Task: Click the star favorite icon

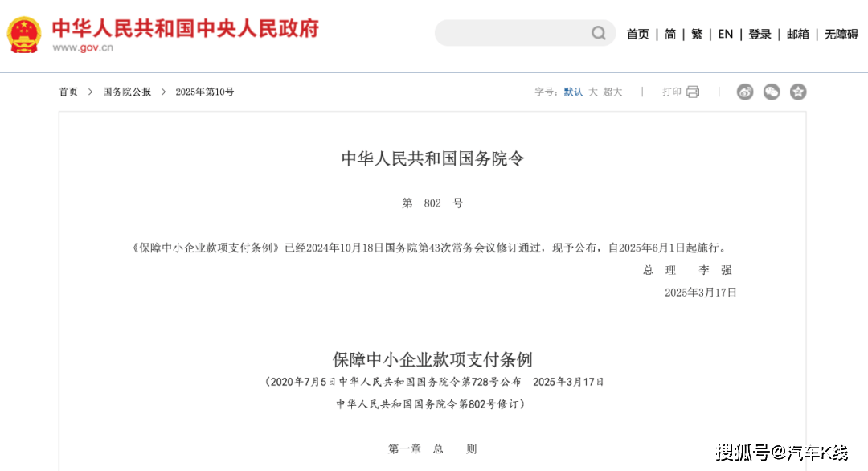Action: click(798, 92)
